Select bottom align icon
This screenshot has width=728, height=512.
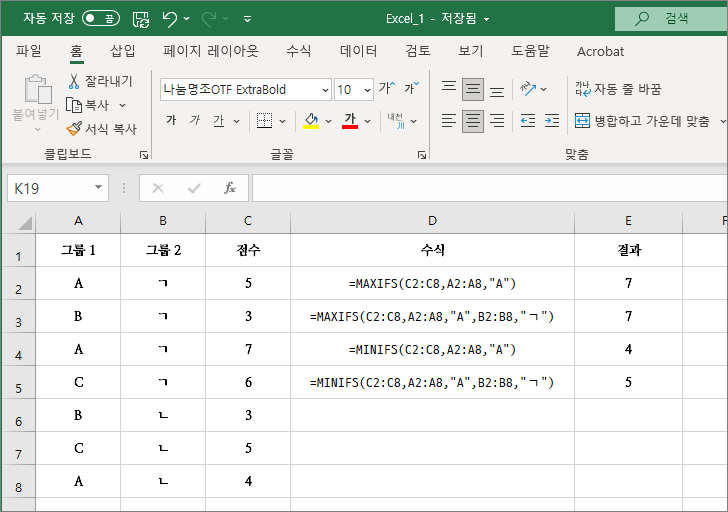(497, 91)
